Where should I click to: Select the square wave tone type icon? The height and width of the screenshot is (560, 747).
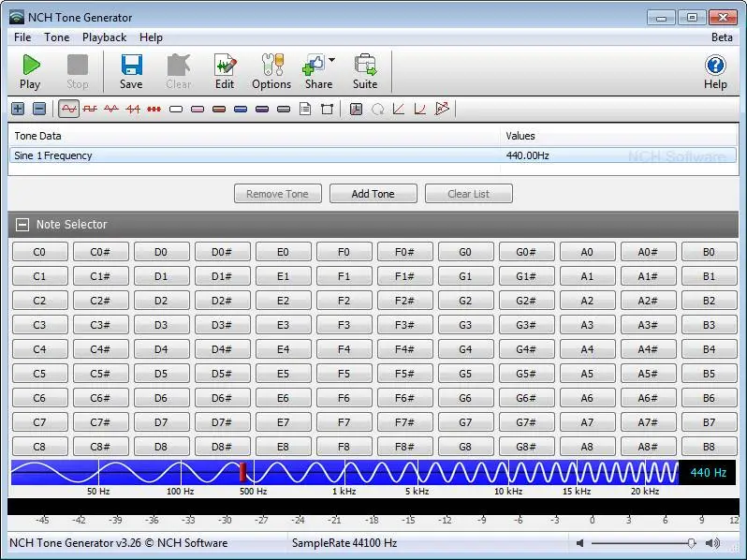[90, 109]
